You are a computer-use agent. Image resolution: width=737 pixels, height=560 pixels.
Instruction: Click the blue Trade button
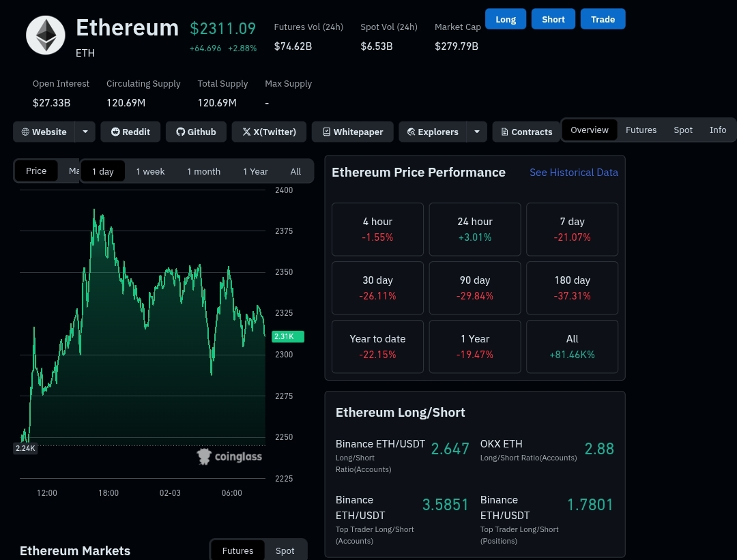point(603,19)
